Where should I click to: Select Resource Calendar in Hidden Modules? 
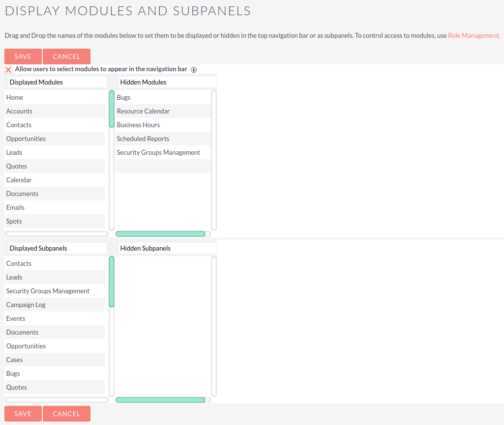[143, 111]
